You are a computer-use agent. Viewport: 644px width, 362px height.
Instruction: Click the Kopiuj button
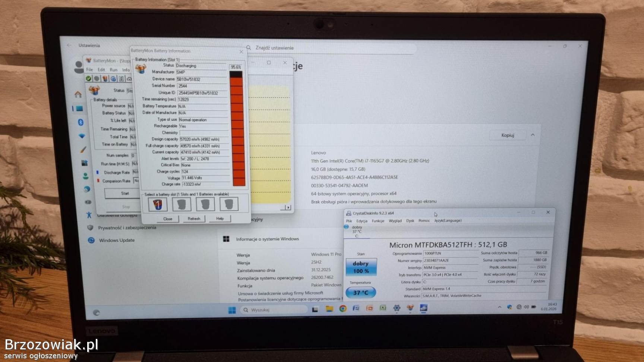tap(508, 135)
